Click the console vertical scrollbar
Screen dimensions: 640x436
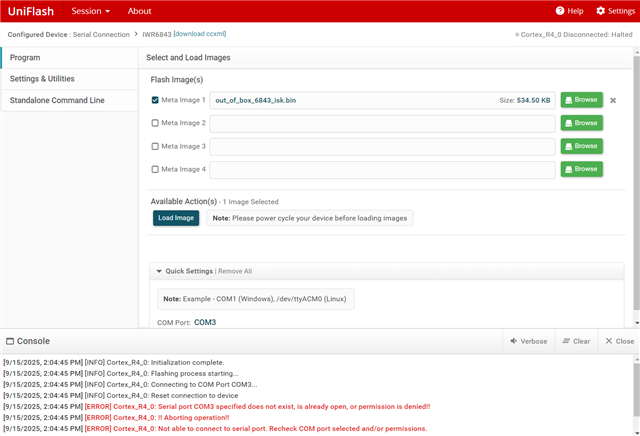pos(636,390)
